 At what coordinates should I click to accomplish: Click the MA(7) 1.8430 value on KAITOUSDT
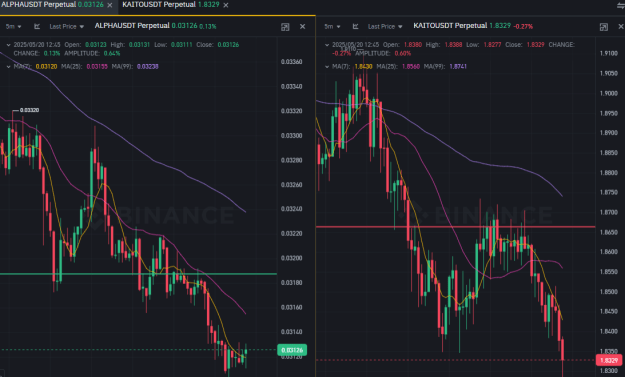(x=363, y=67)
